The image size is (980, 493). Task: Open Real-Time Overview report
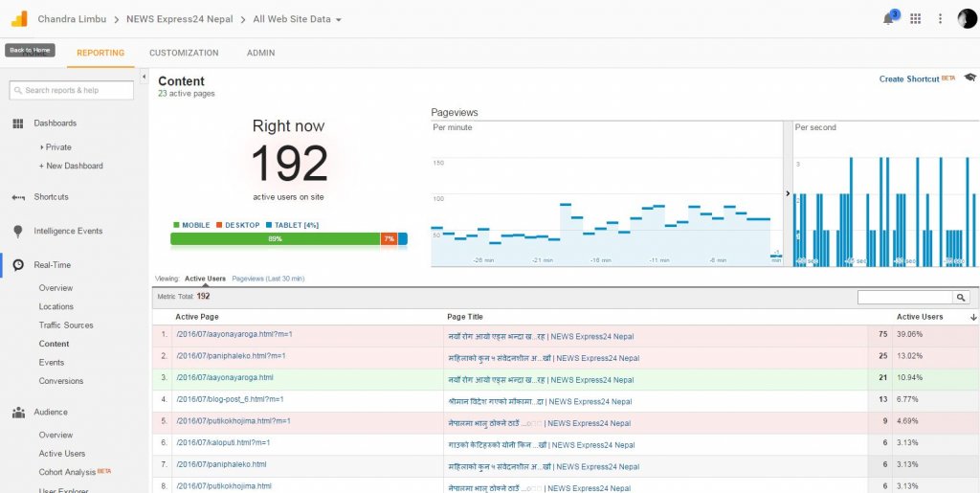point(56,288)
